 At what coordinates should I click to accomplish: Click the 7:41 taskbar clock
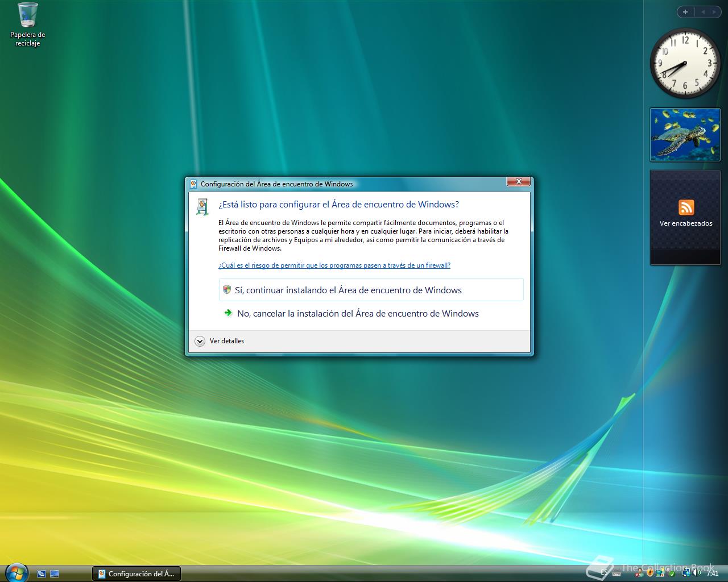click(713, 573)
